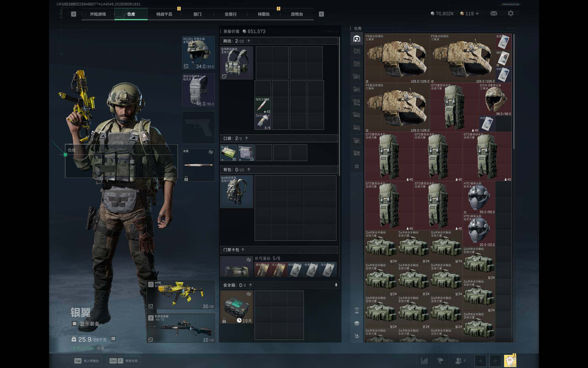Click the E key icon right of tabs
The height and width of the screenshot is (368, 588).
pos(321,14)
